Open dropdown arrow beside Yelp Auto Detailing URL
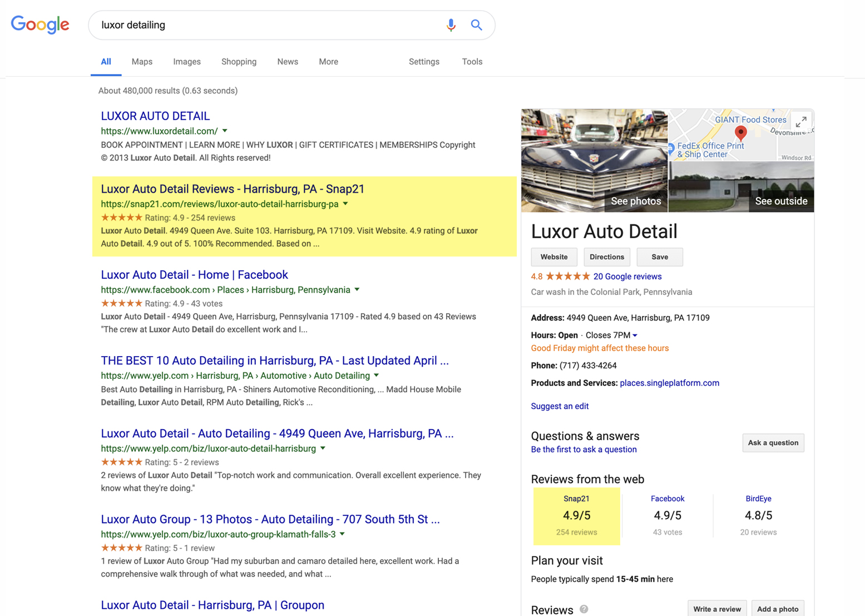This screenshot has width=865, height=616. tap(377, 375)
